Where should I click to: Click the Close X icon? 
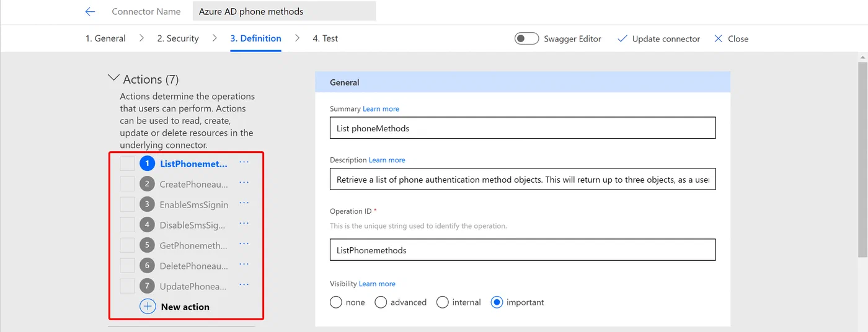tap(719, 38)
